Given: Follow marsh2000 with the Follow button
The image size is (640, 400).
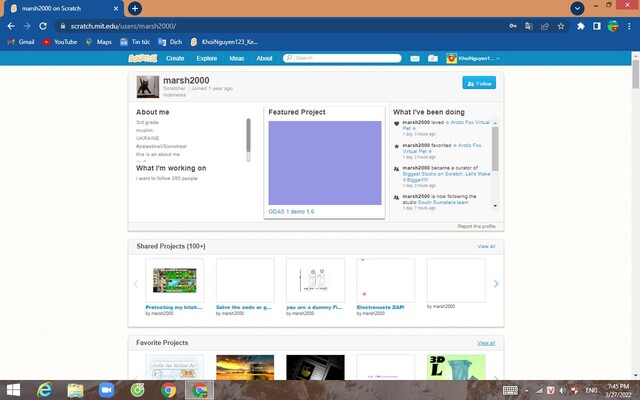Looking at the screenshot, I should 479,83.
